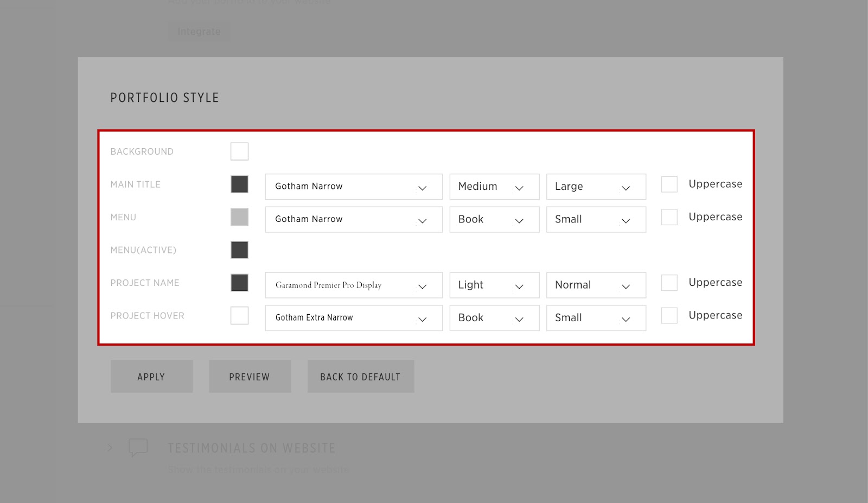
Task: Open Project Name weight dropdown Light
Action: tap(494, 285)
